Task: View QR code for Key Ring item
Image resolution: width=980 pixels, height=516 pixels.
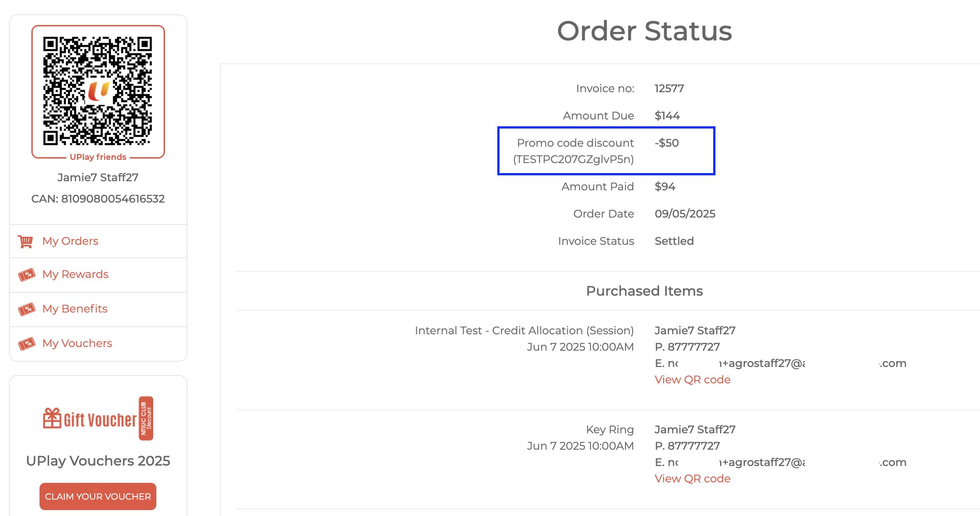Action: (x=692, y=479)
